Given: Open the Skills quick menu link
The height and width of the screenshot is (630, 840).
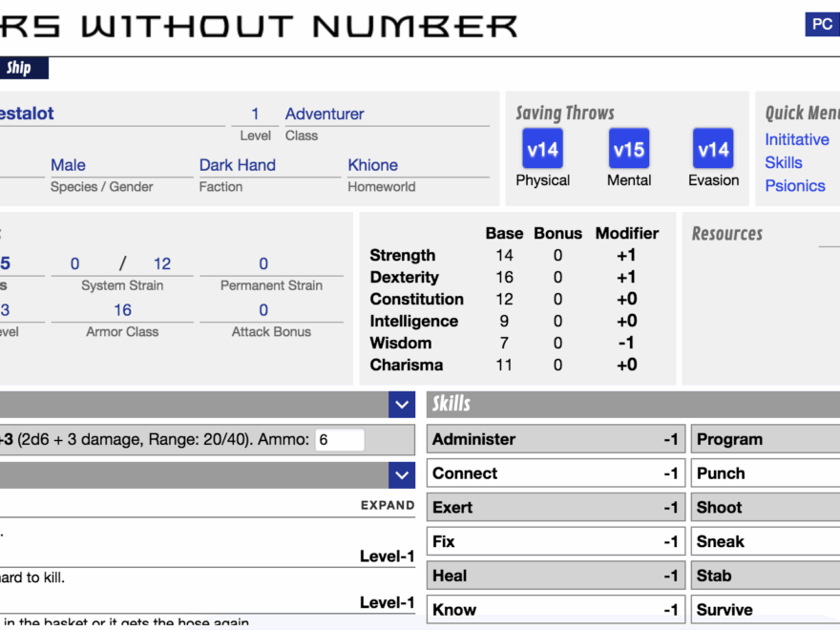Looking at the screenshot, I should pyautogui.click(x=783, y=162).
